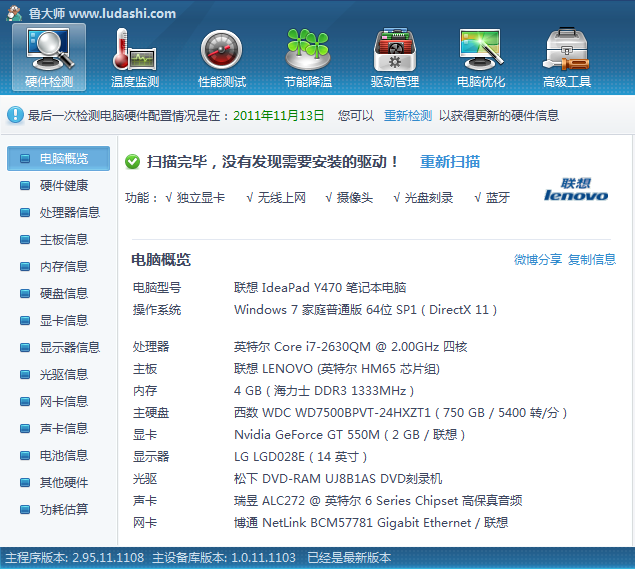Screen dimensions: 635x569
Task: Click the blue info exclamation icon
Action: click(x=15, y=115)
